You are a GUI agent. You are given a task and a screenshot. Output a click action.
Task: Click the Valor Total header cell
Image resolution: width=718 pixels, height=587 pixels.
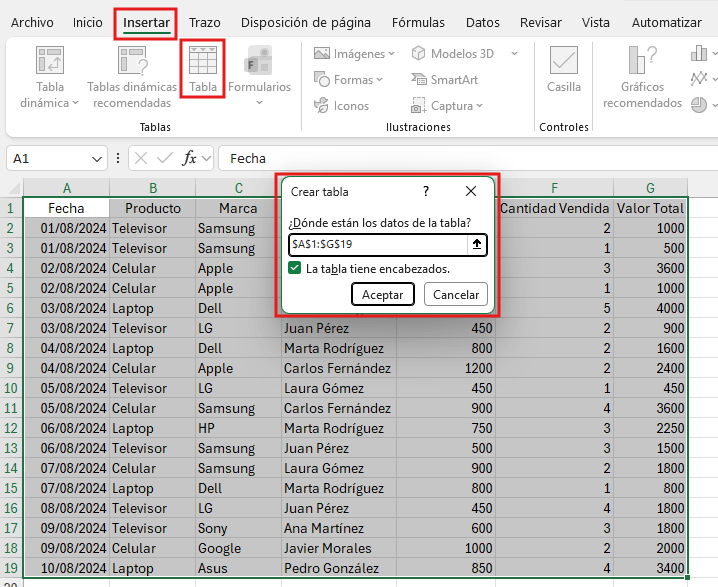click(x=650, y=208)
